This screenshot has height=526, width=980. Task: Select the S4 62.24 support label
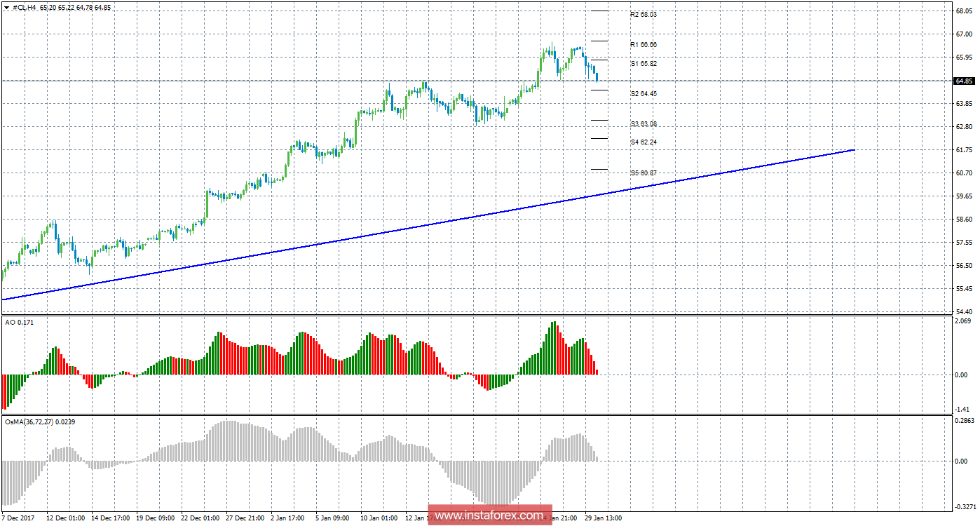click(x=644, y=142)
